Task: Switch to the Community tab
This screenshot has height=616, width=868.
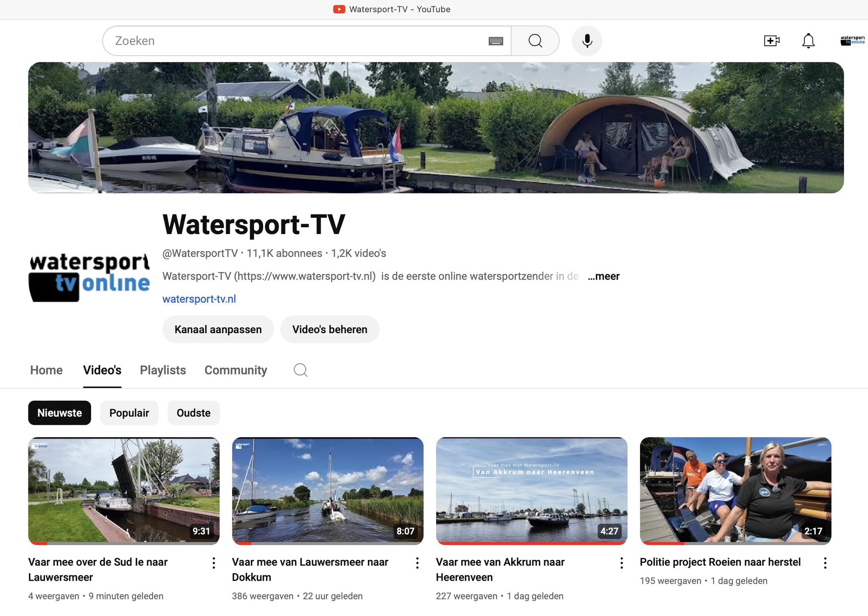Action: (236, 370)
